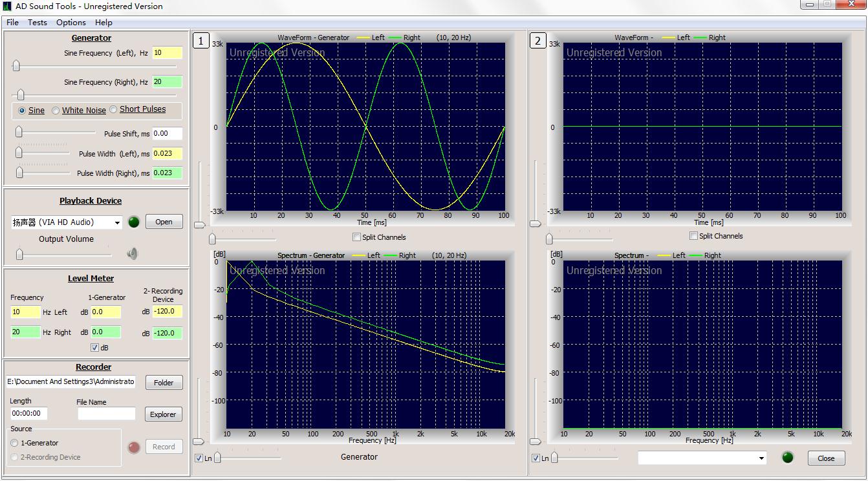The width and height of the screenshot is (868, 481).
Task: Uncheck the Ln checkbox under Generator spectrum
Action: pyautogui.click(x=199, y=458)
